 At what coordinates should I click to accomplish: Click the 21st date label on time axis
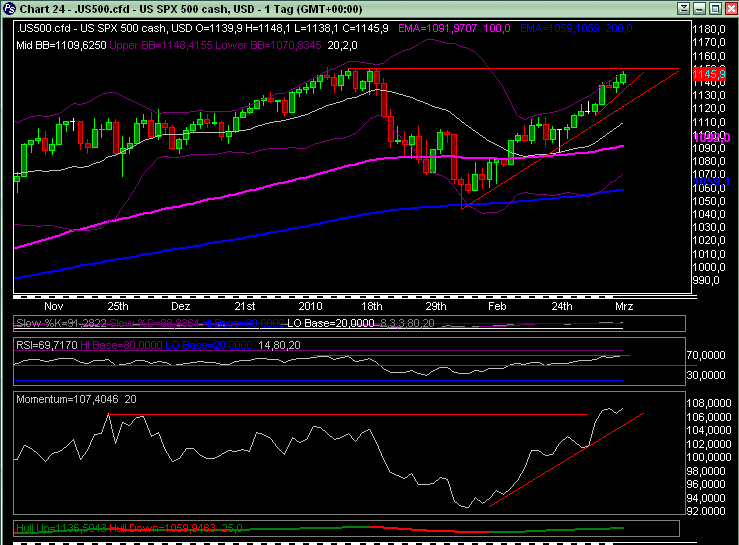point(245,306)
